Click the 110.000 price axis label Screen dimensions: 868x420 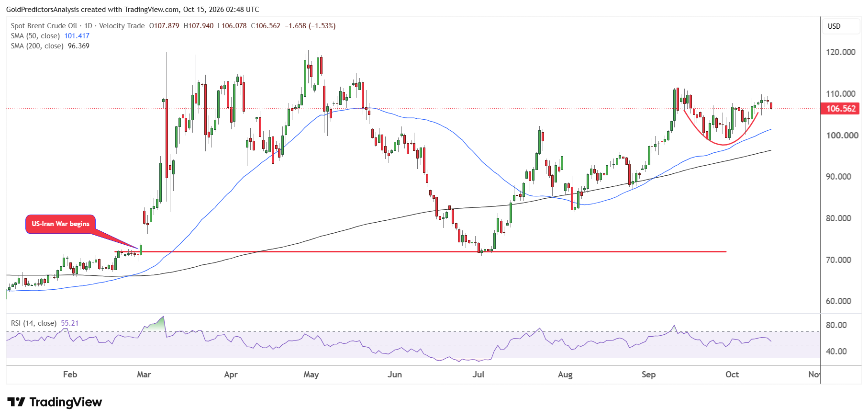841,94
